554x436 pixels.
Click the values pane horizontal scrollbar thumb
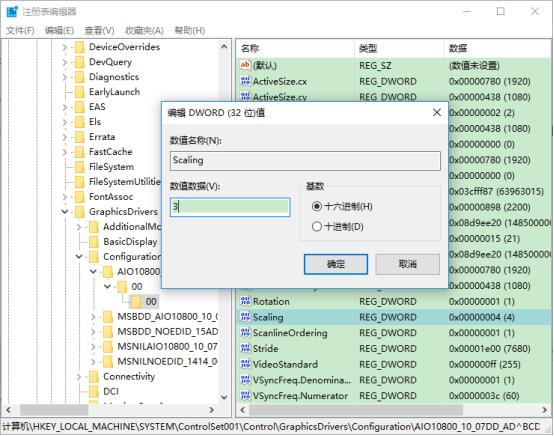coord(356,410)
